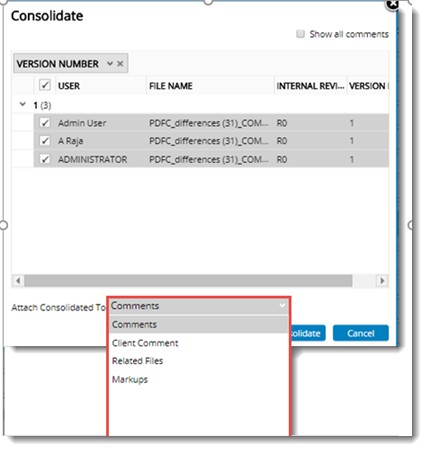This screenshot has height=451, width=427.
Task: Uncheck the A Raja row
Action: 45,141
